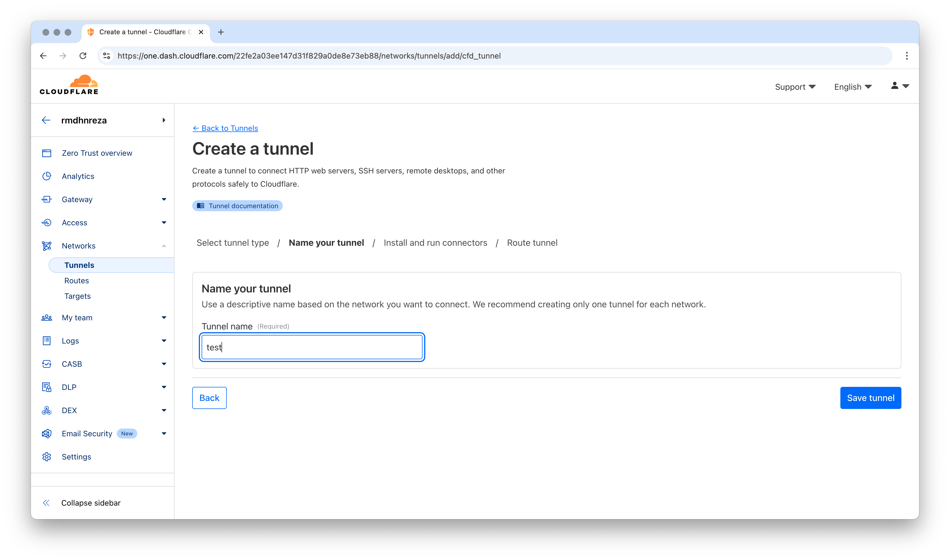The width and height of the screenshot is (950, 560).
Task: Click the Route tunnel step
Action: point(532,243)
